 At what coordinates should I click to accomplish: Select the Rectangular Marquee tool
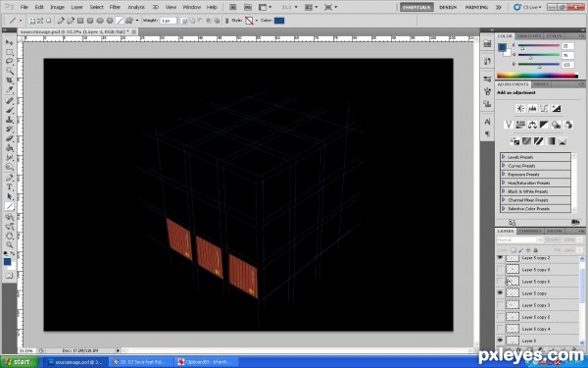coord(10,52)
